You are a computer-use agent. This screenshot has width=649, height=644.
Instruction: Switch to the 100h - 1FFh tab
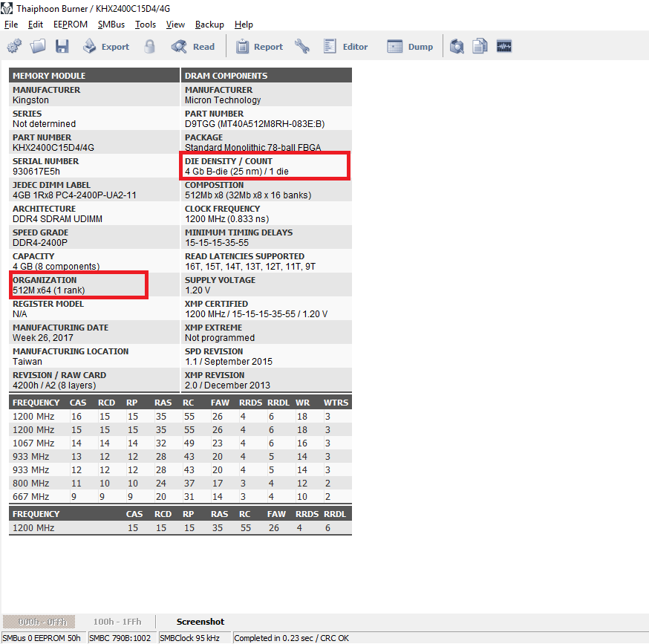coord(117,622)
